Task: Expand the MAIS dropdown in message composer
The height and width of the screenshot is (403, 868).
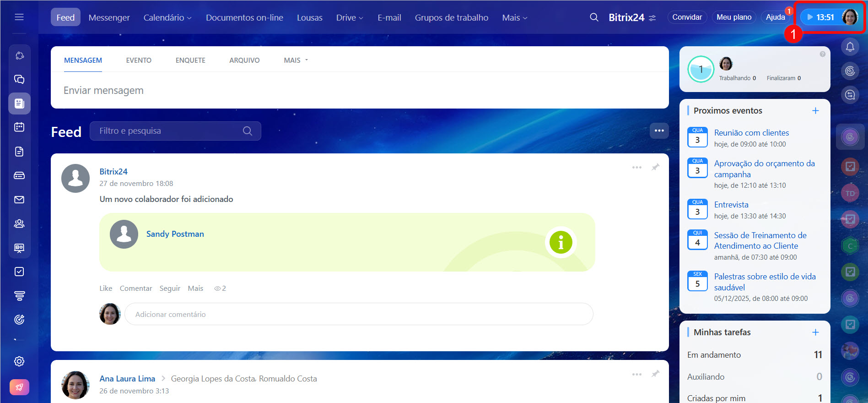Action: pyautogui.click(x=296, y=60)
